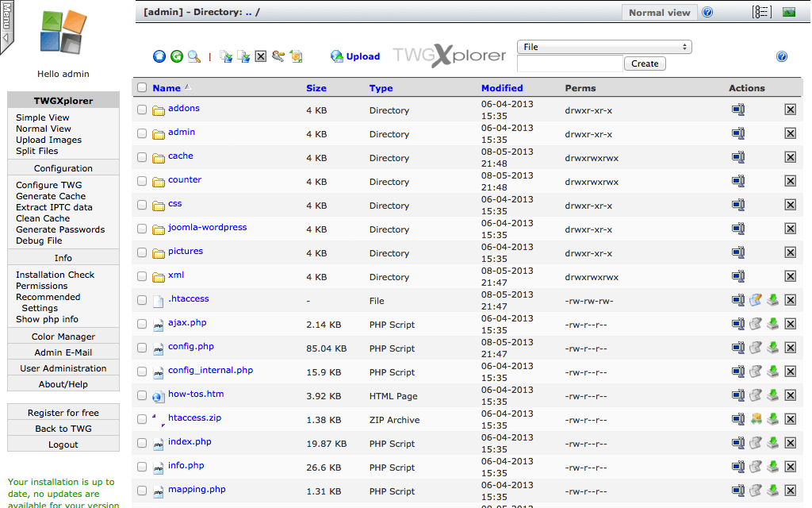Tick the checkbox for pictures folder
Viewport: 812px width, 508px height.
click(142, 252)
